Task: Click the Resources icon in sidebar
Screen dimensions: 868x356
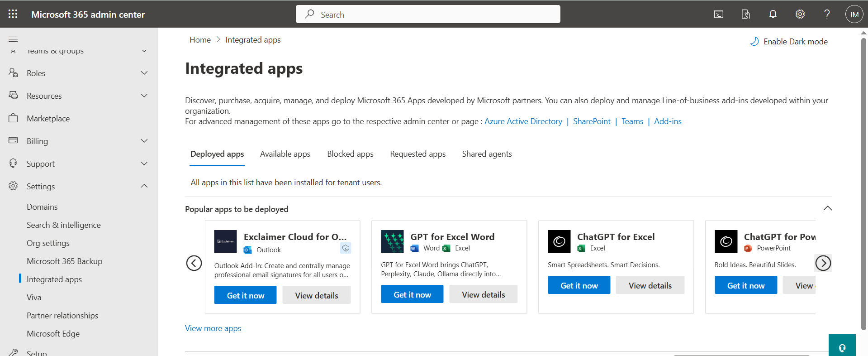Action: 13,95
